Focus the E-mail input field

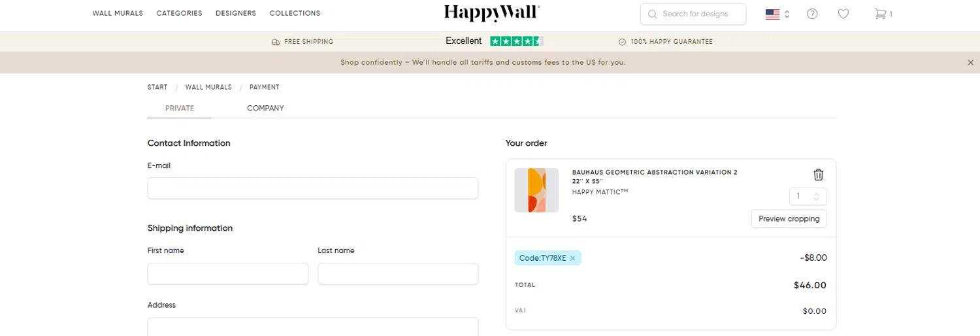click(313, 188)
